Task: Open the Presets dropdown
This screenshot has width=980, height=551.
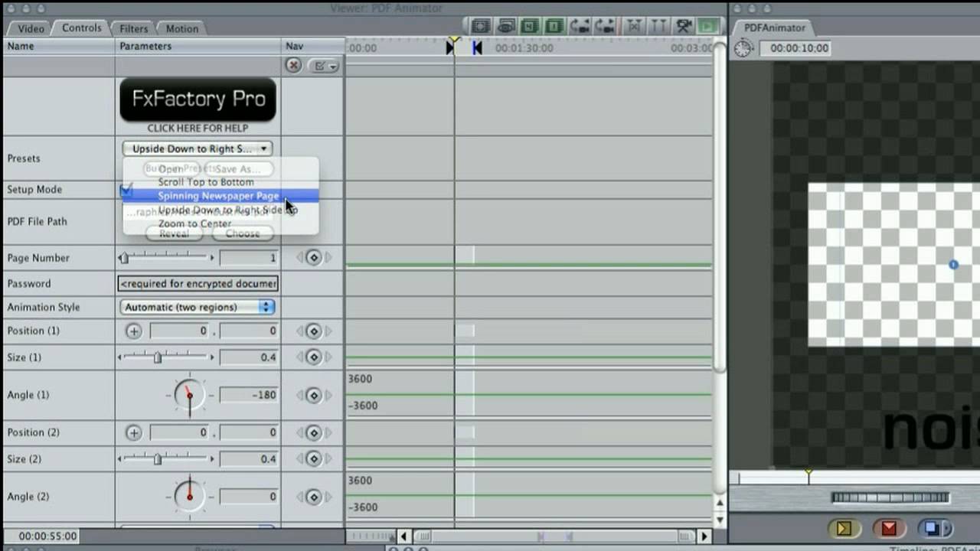Action: [198, 148]
